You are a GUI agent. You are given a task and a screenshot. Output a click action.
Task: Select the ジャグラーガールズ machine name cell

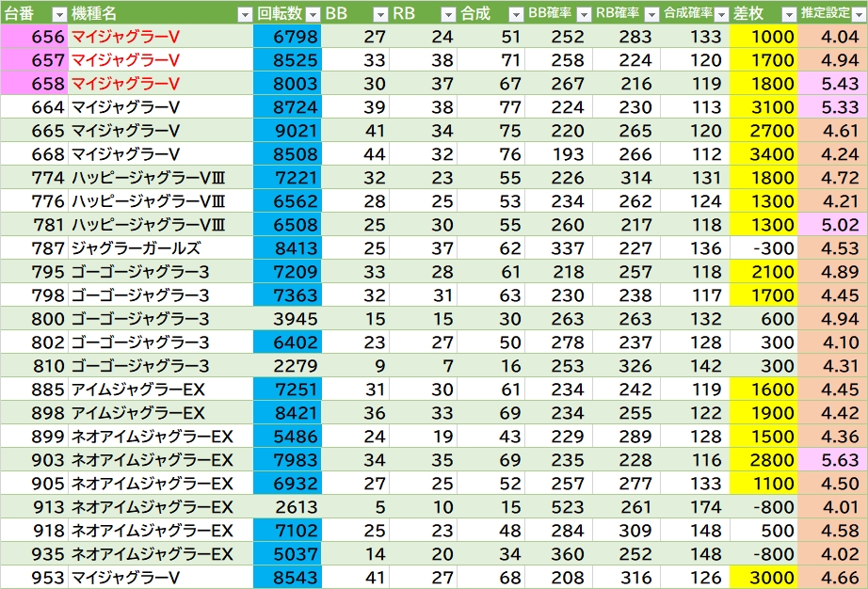pyautogui.click(x=160, y=248)
